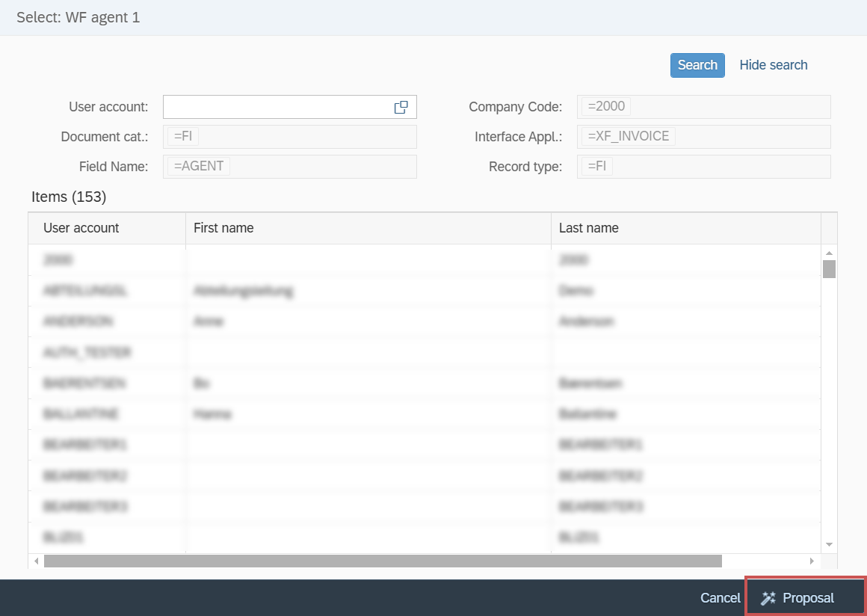Focus the User account input field
867x616 pixels.
coord(277,107)
